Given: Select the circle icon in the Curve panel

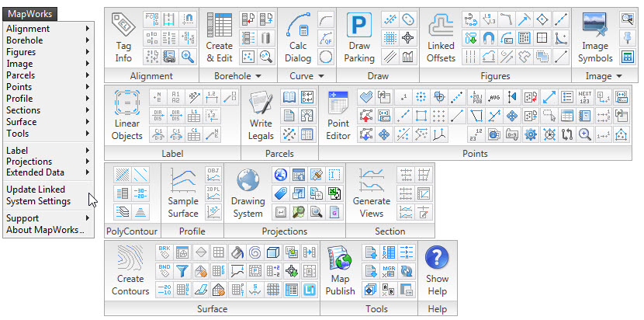Looking at the screenshot, I should coord(326,57).
